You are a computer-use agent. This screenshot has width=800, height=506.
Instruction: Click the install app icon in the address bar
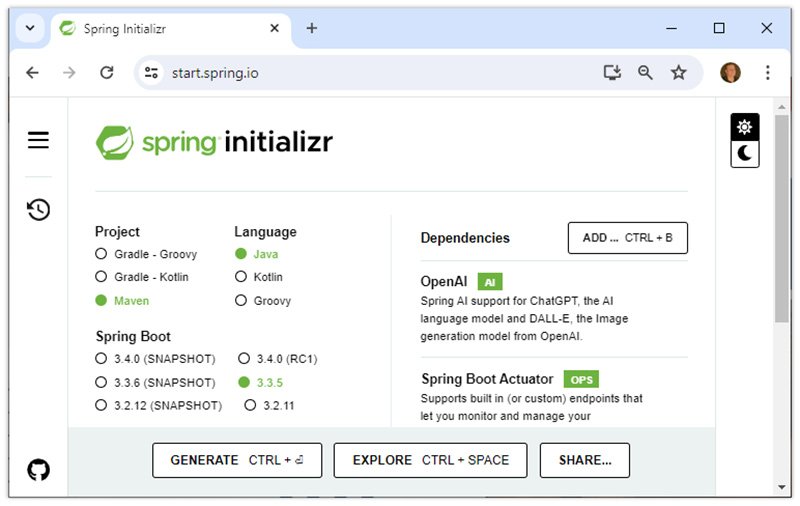coord(612,72)
